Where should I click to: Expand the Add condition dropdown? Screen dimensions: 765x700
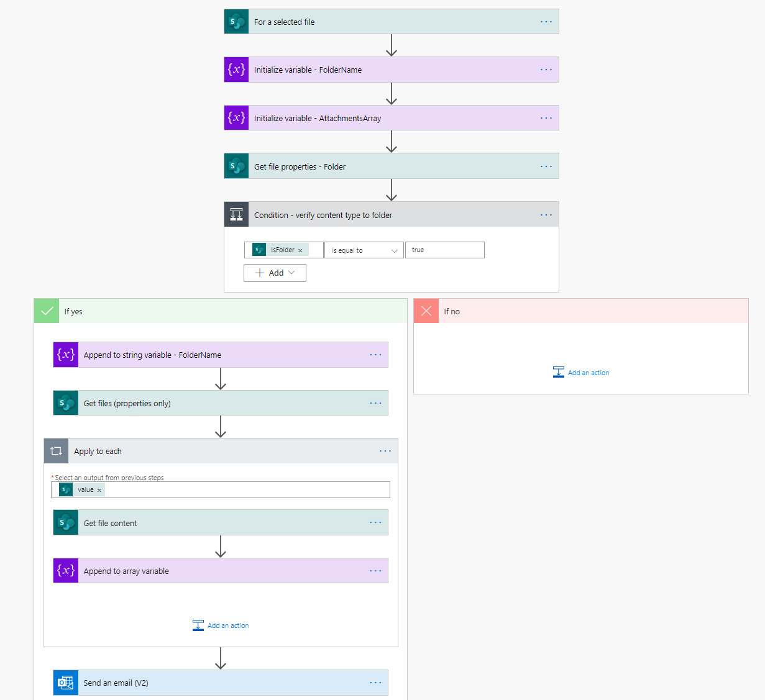click(275, 273)
